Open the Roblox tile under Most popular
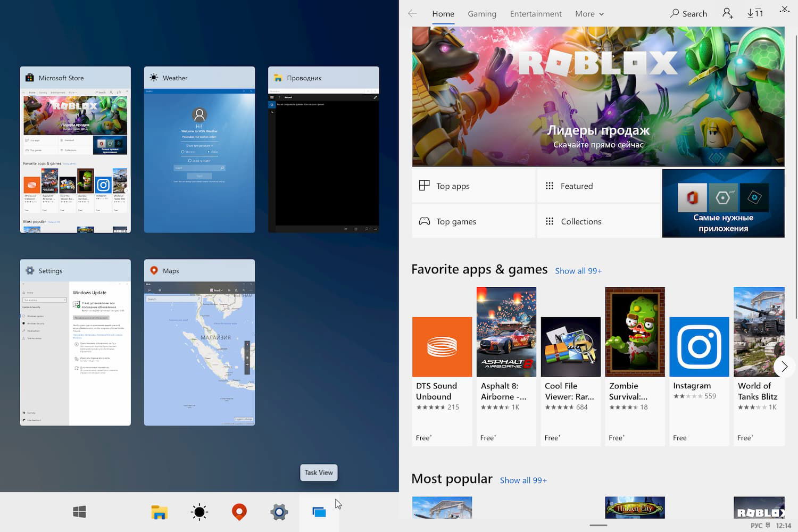Viewport: 798px width, 532px height. [x=759, y=508]
